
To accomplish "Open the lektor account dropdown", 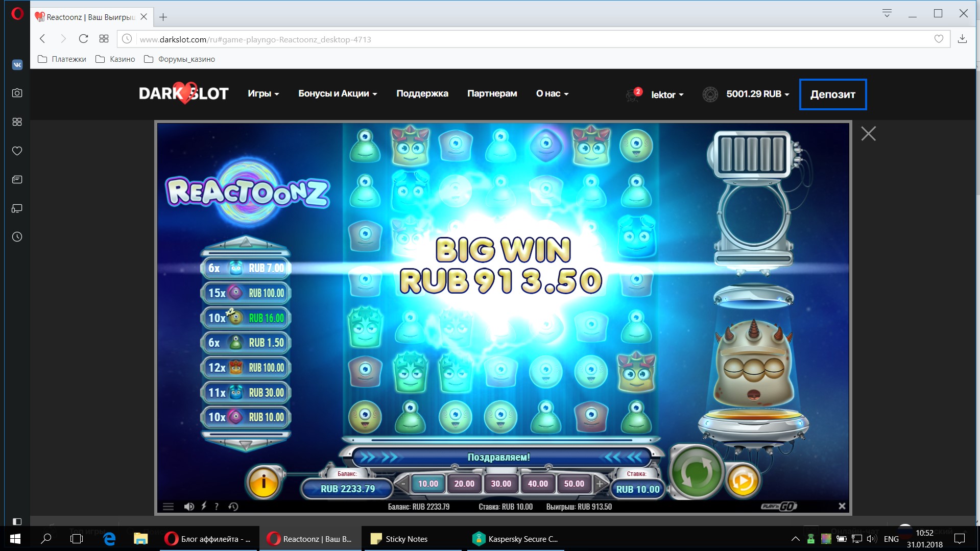I will [x=667, y=94].
